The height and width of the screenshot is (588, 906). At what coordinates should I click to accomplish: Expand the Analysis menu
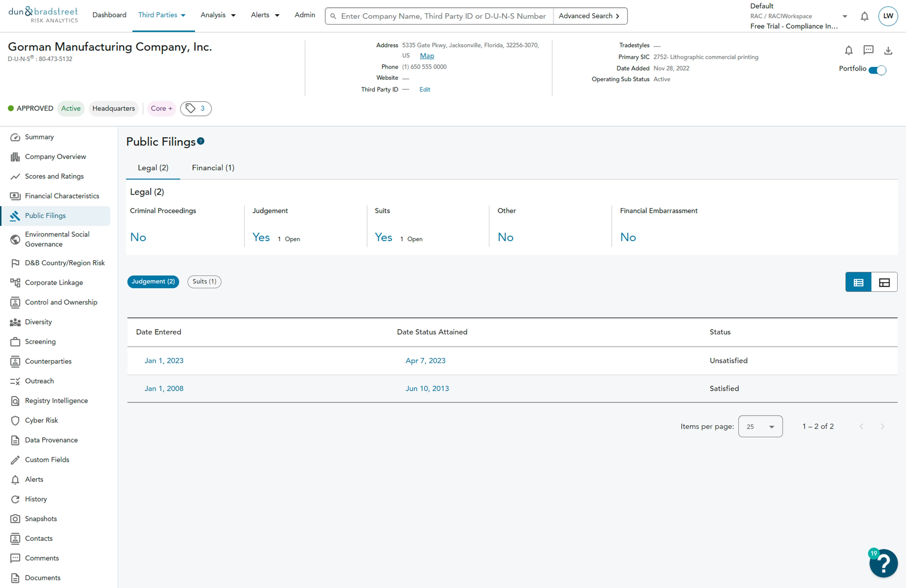click(x=218, y=15)
